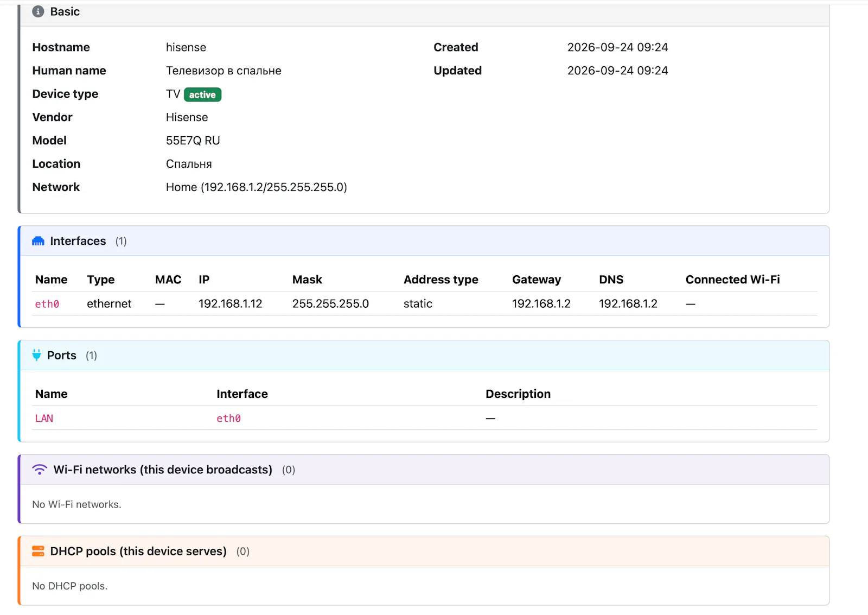The image size is (868, 615).
Task: Select the Ports section header title
Action: pyautogui.click(x=62, y=356)
